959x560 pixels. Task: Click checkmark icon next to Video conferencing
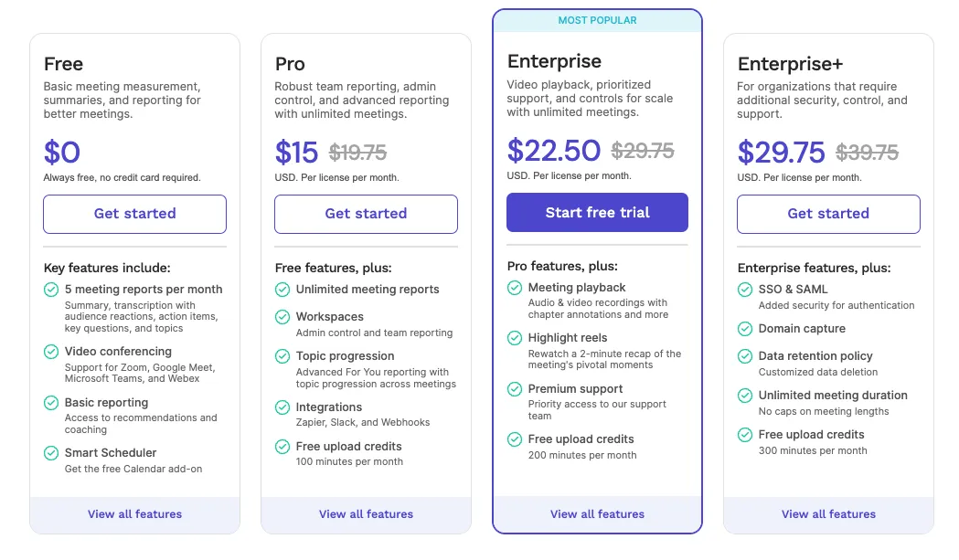[x=51, y=352]
